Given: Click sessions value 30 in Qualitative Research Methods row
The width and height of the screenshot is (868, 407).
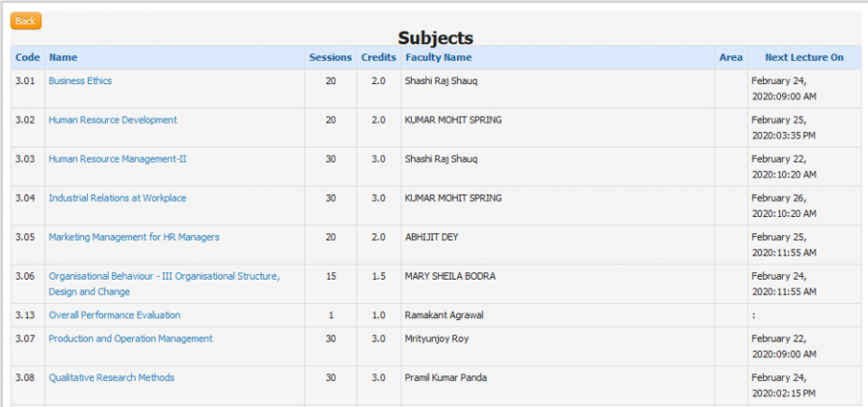Looking at the screenshot, I should (331, 378).
